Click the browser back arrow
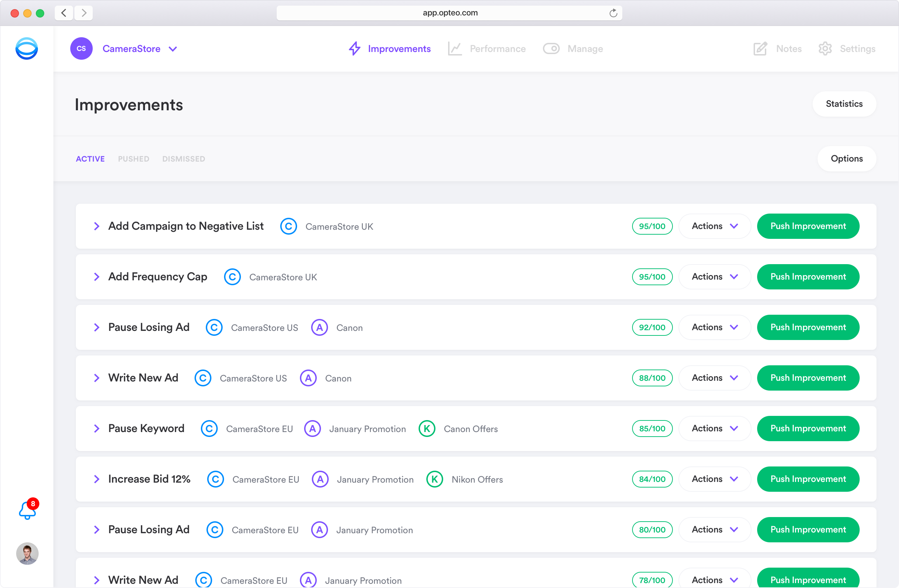The image size is (899, 588). click(x=64, y=13)
